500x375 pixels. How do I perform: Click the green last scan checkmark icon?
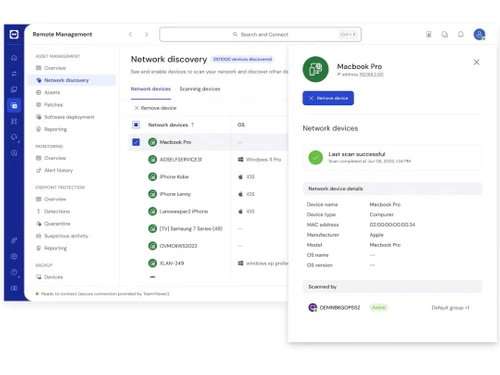pyautogui.click(x=315, y=158)
